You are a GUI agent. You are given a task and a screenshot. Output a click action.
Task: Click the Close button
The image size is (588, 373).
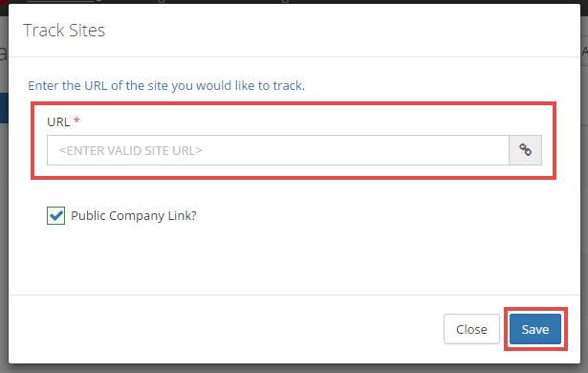pyautogui.click(x=471, y=329)
